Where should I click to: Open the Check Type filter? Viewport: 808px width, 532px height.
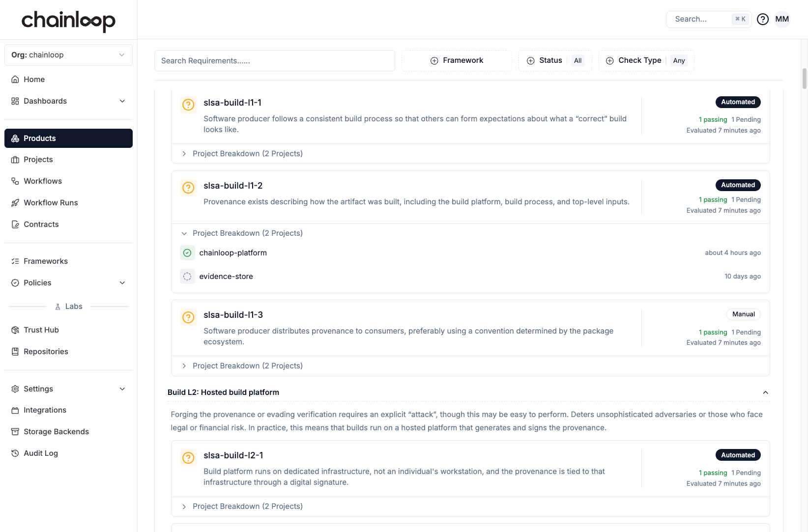[x=646, y=60]
